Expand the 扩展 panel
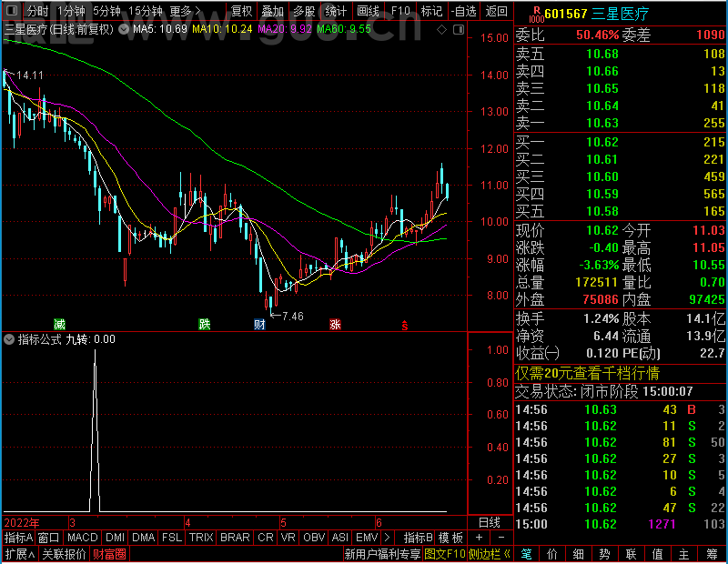The height and width of the screenshot is (564, 728). click(x=20, y=554)
